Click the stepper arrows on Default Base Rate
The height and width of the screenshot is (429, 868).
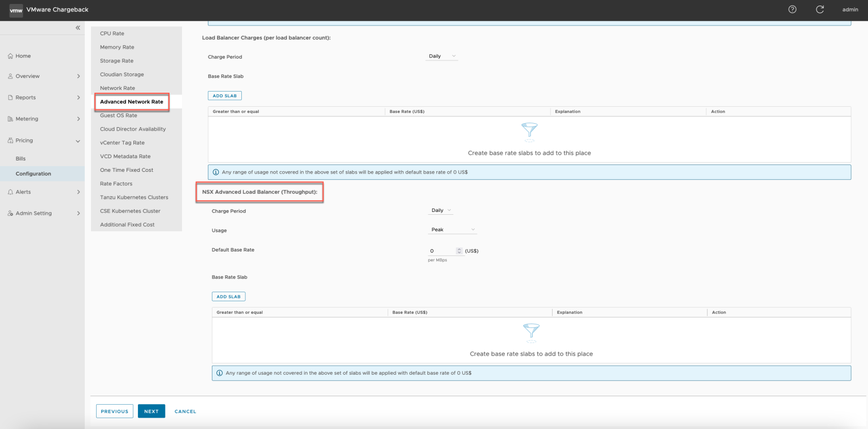458,250
